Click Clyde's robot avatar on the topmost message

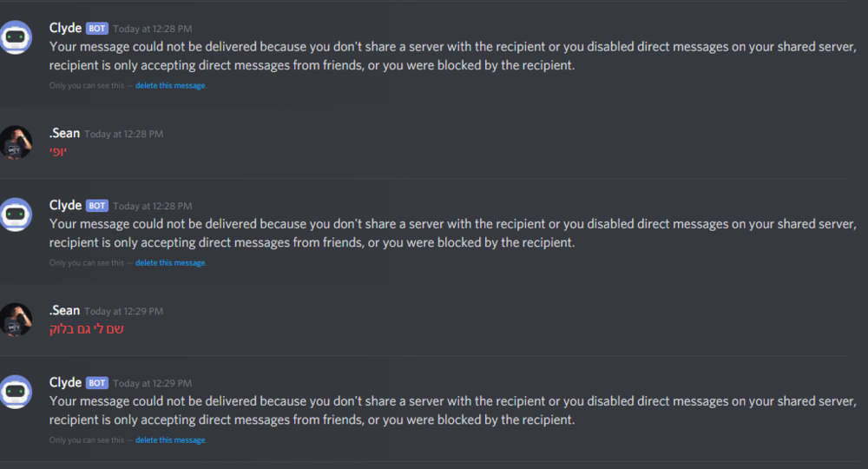16,37
